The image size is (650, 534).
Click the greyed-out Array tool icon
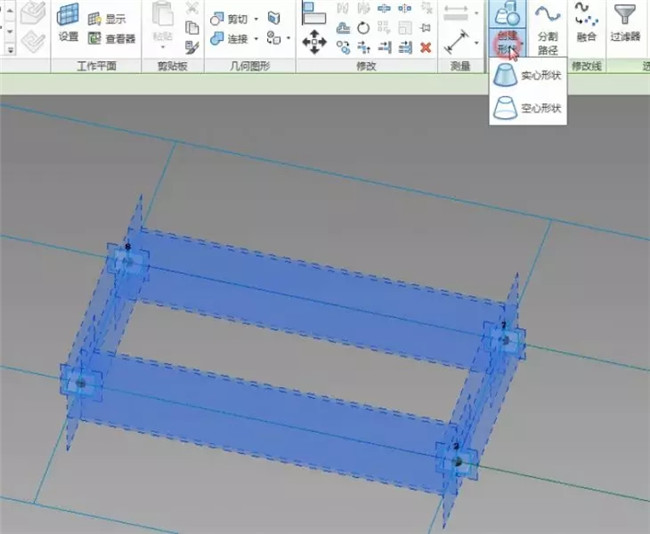point(384,28)
